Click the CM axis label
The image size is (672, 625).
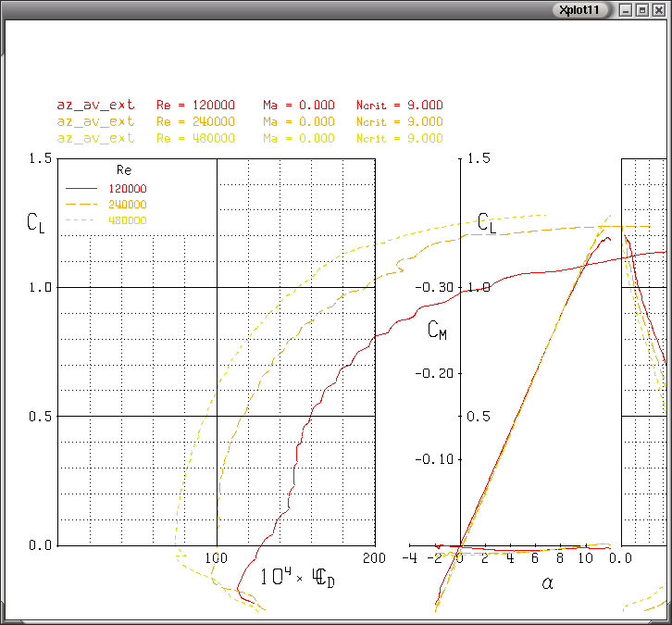[437, 330]
